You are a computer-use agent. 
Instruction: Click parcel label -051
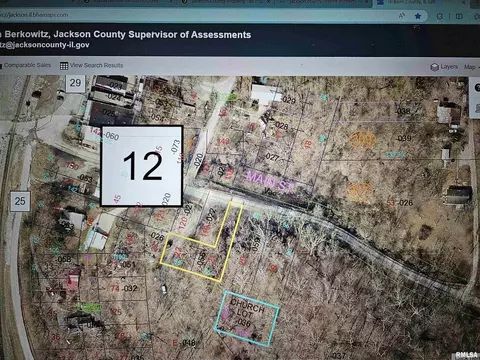tap(128, 265)
